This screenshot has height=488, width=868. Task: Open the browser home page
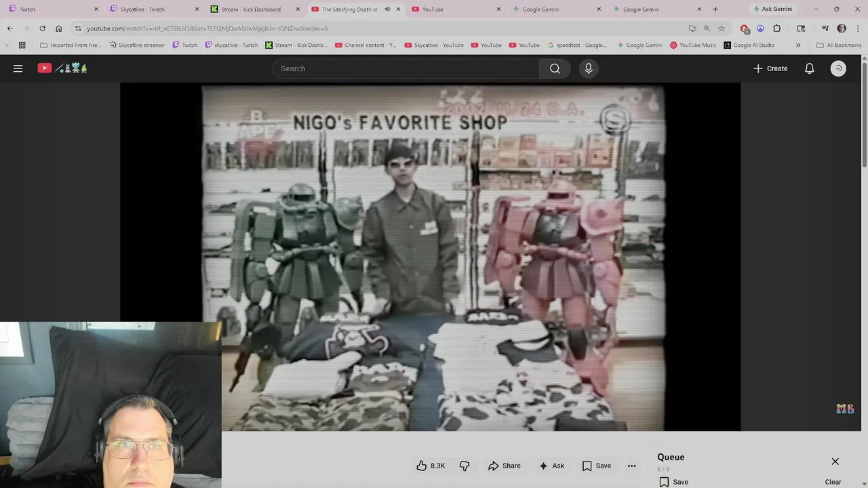click(x=58, y=28)
